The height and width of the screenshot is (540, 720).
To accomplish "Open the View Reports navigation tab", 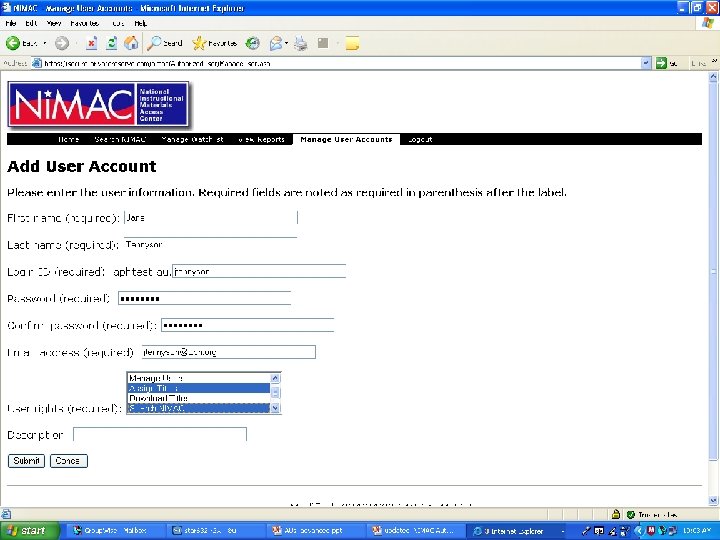I will [x=262, y=139].
